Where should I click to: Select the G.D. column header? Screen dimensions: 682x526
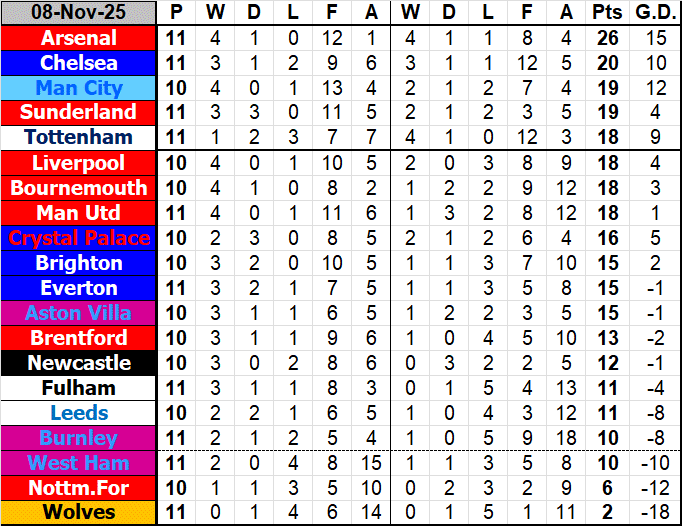tap(655, 13)
